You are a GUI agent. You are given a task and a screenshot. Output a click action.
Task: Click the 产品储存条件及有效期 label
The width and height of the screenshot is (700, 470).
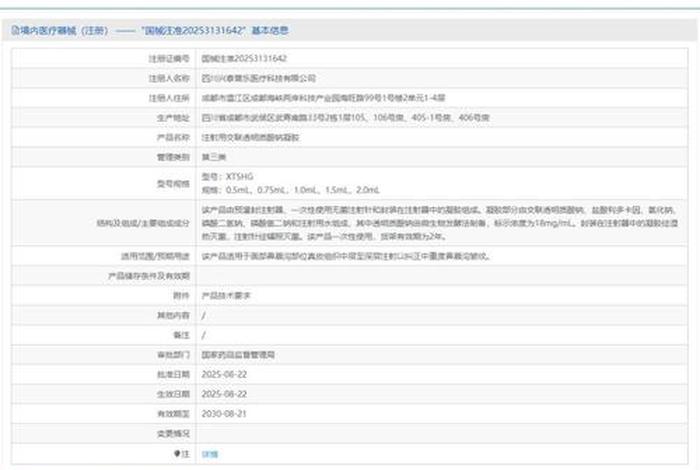click(x=149, y=276)
